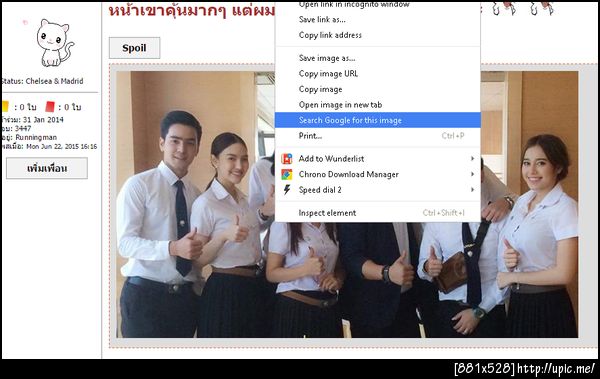The width and height of the screenshot is (600, 379).
Task: Click the cat avatar picture
Action: 55,43
